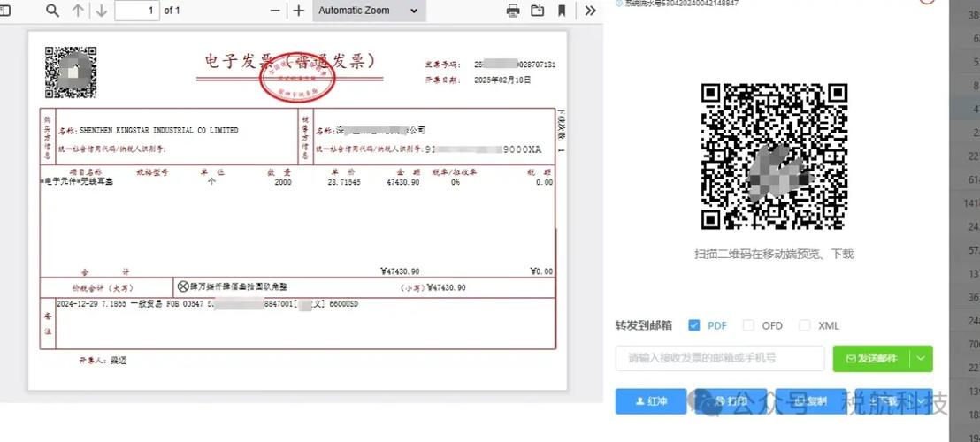Image resolution: width=980 pixels, height=442 pixels.
Task: Click the green 发送邮件 button
Action: click(x=871, y=358)
